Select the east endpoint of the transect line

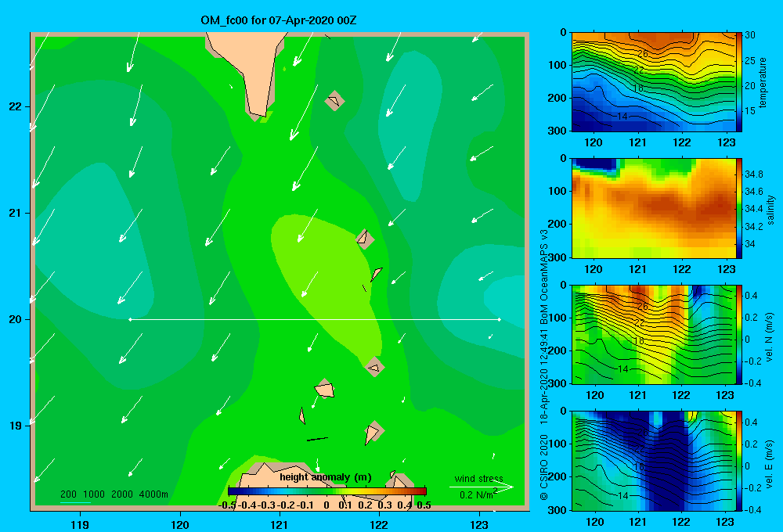(499, 319)
